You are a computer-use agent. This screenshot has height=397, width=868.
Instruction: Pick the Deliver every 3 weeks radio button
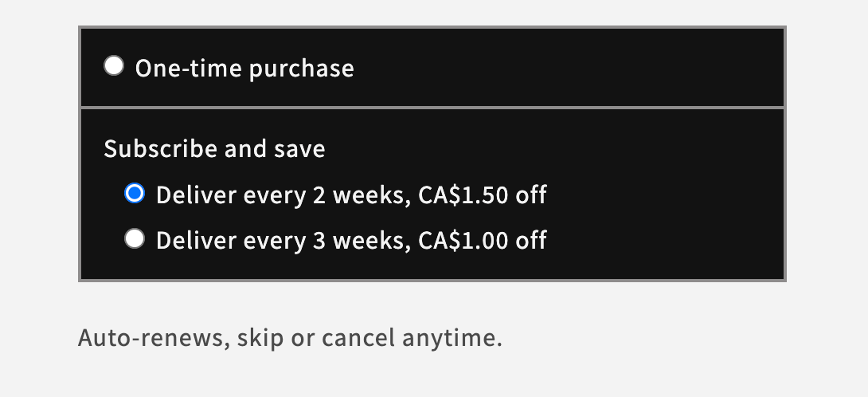135,239
